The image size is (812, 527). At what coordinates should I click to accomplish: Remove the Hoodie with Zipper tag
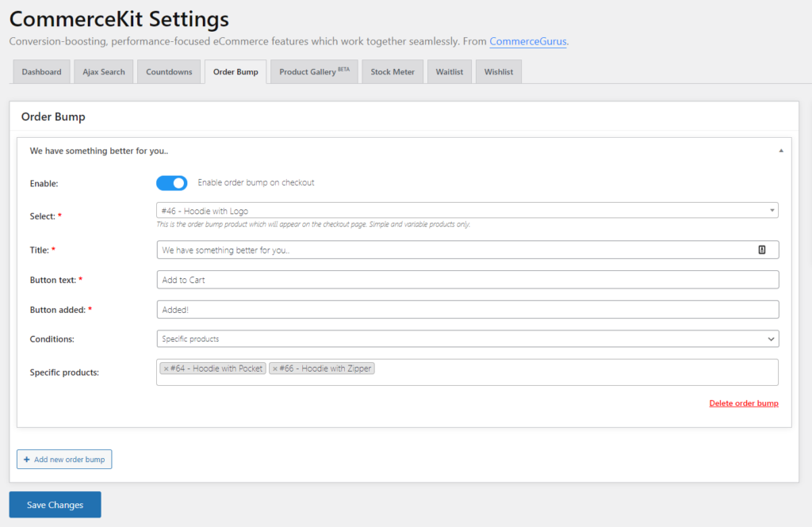coord(274,369)
